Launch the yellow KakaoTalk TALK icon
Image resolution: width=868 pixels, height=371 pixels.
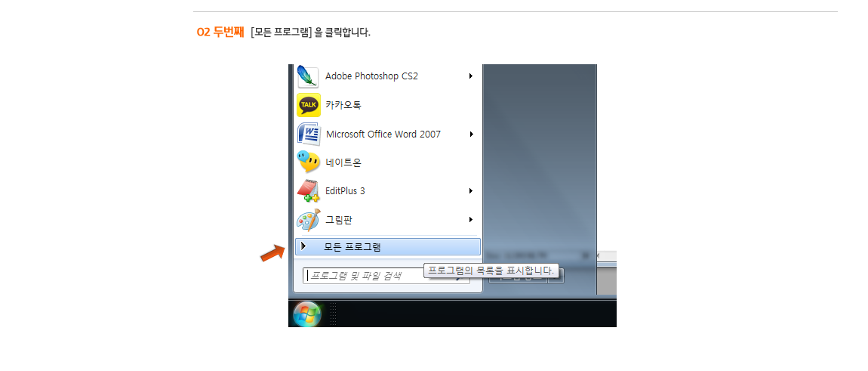click(x=309, y=105)
